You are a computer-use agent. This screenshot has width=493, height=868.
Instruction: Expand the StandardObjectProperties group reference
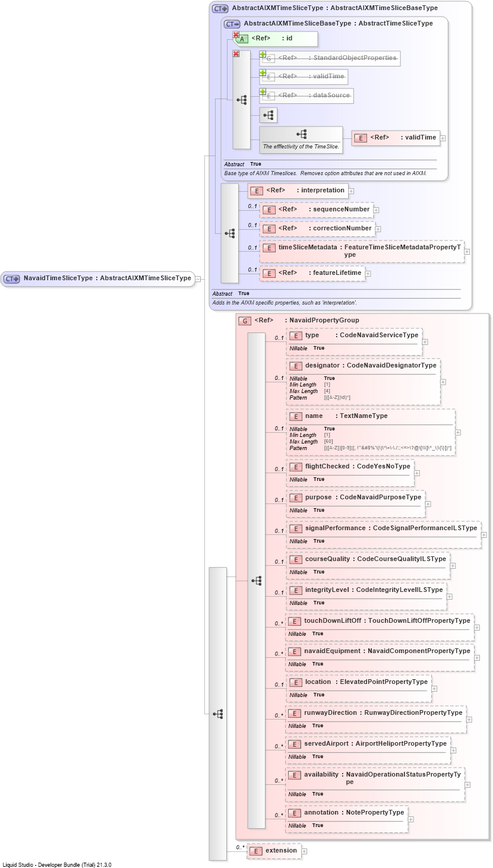263,54
